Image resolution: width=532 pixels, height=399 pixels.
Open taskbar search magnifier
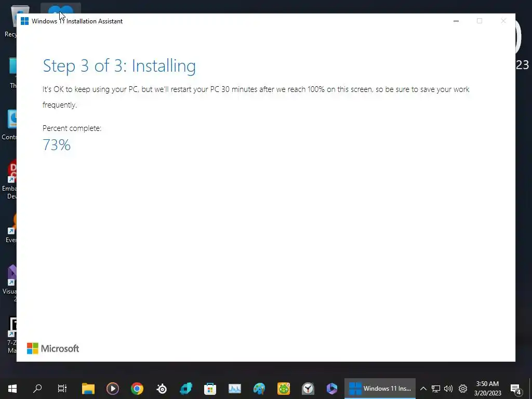tap(37, 389)
